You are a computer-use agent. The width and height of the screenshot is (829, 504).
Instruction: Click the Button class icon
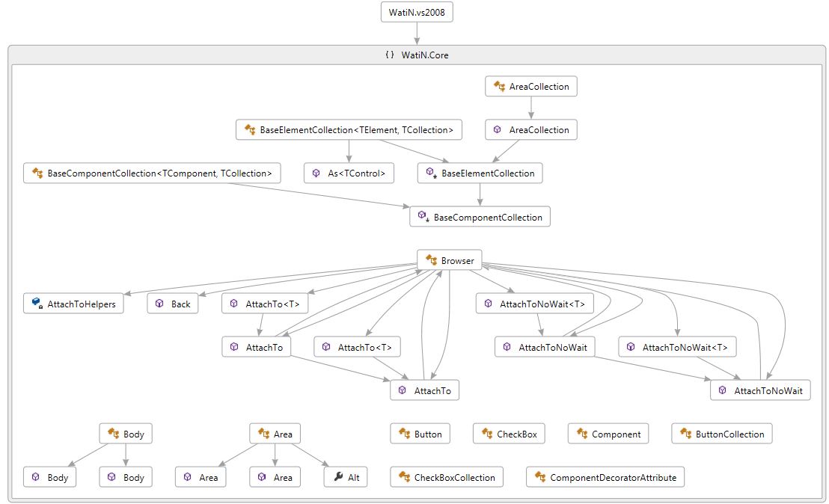[405, 433]
